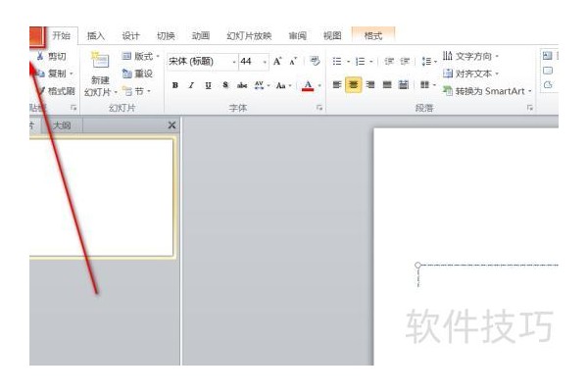Apply distributed text alignment

(403, 85)
